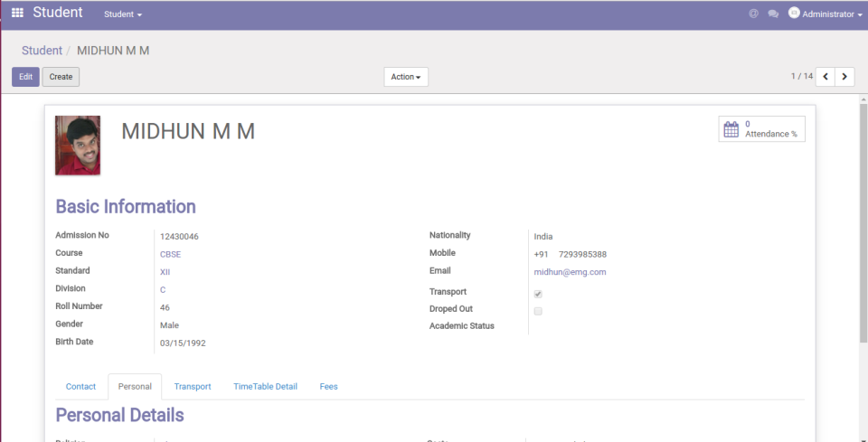Open the Action dropdown
The height and width of the screenshot is (442, 868).
click(x=406, y=77)
